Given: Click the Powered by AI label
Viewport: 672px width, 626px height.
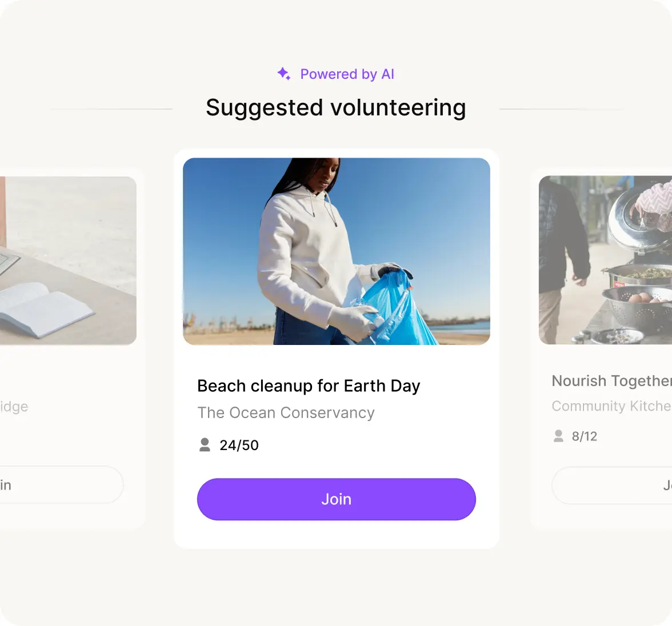Looking at the screenshot, I should coord(347,74).
